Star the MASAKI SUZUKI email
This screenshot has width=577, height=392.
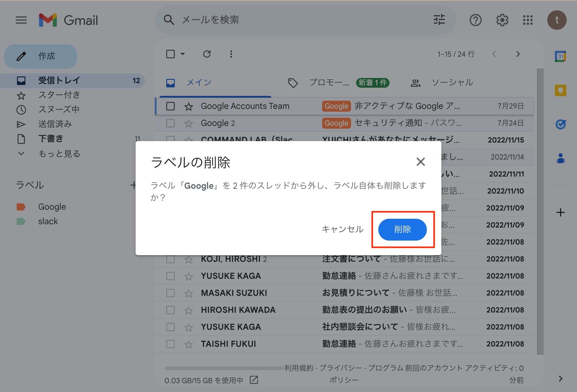click(x=189, y=293)
